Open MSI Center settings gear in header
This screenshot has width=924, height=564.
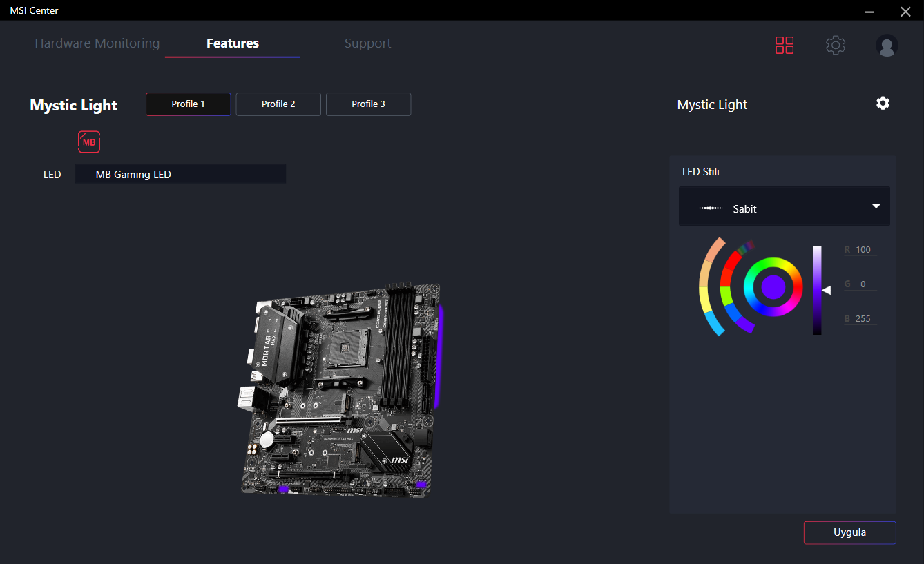pos(836,46)
